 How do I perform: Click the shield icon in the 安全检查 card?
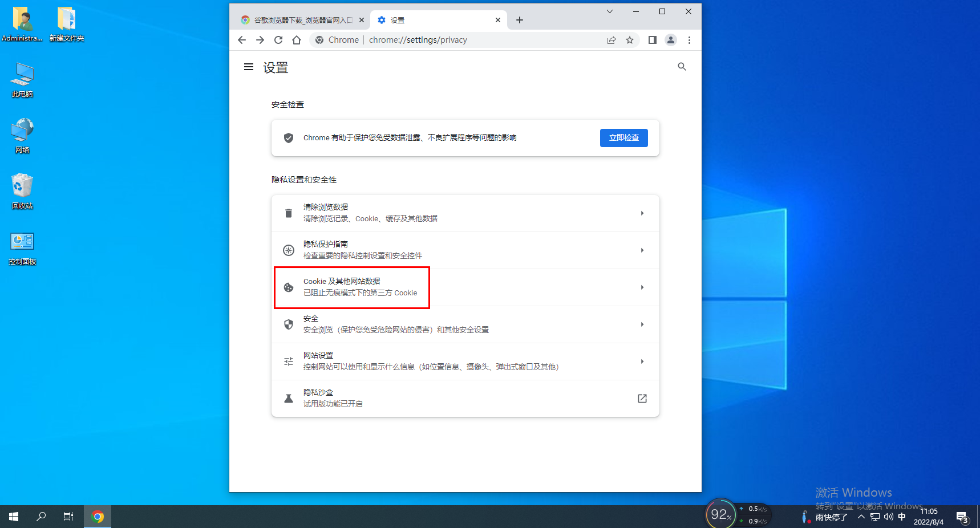(288, 137)
